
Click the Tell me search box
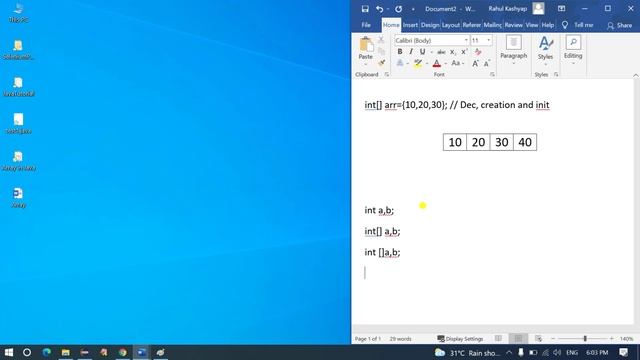(578, 25)
